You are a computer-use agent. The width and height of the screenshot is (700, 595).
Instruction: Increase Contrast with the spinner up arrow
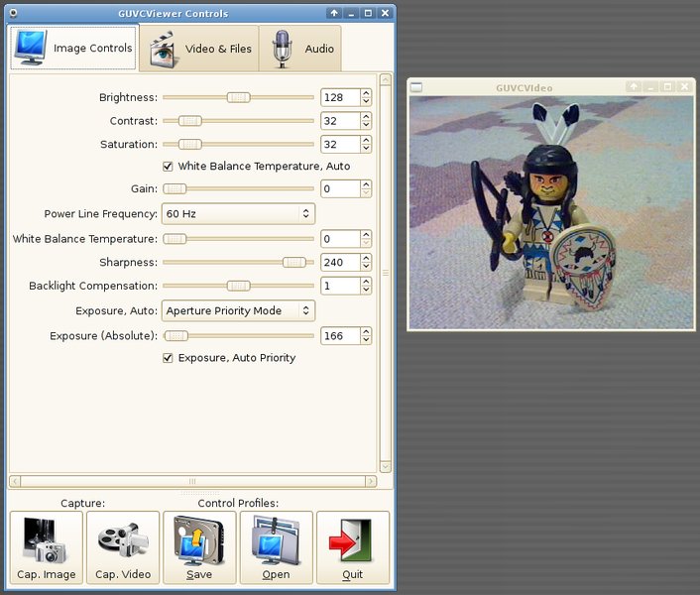point(366,116)
